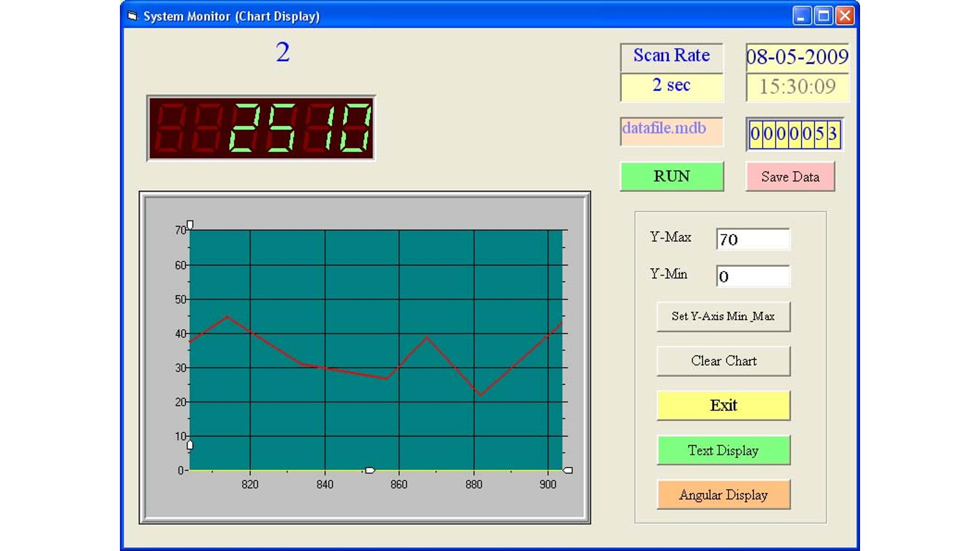Click the Y-Max label
This screenshot has width=980, height=551.
coord(670,237)
